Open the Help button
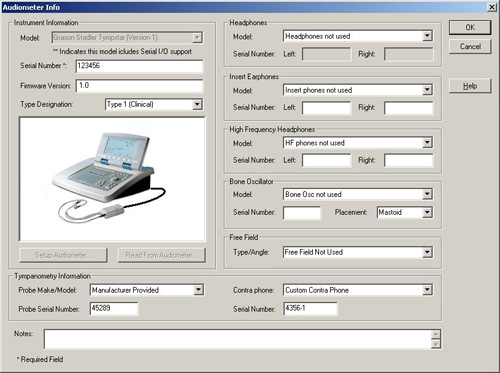 [470, 86]
